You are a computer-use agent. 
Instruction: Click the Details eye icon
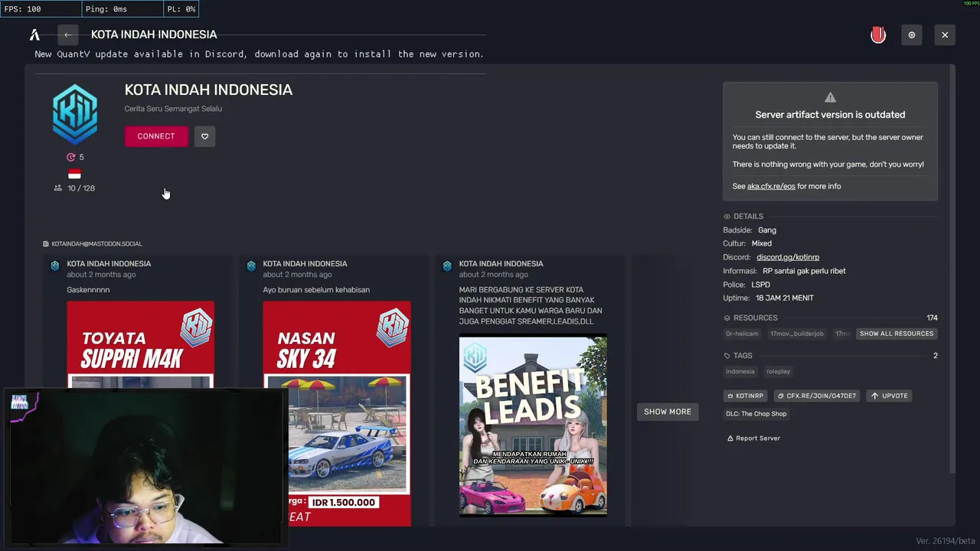click(x=727, y=217)
